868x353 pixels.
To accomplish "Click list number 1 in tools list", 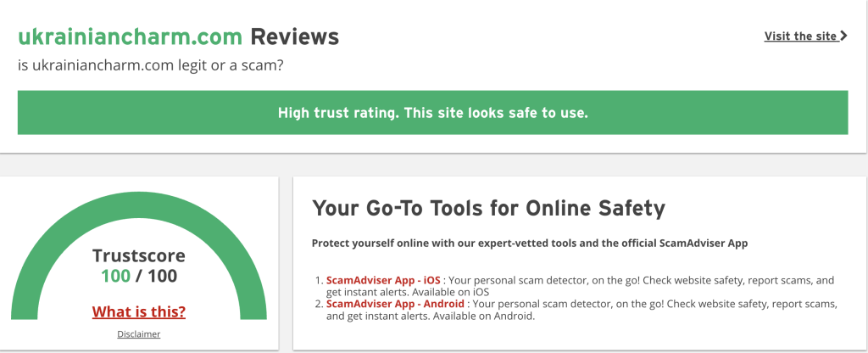I will click(x=318, y=279).
